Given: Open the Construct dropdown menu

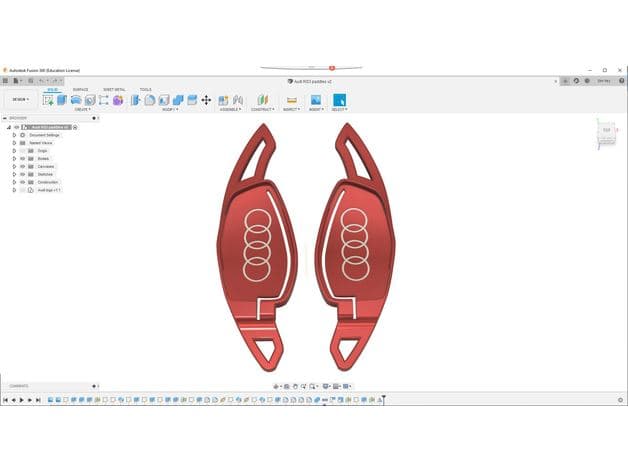Looking at the screenshot, I should tap(263, 109).
